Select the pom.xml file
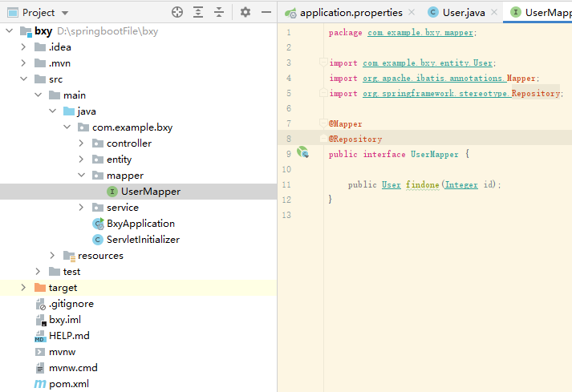This screenshot has height=392, width=572. click(x=69, y=384)
